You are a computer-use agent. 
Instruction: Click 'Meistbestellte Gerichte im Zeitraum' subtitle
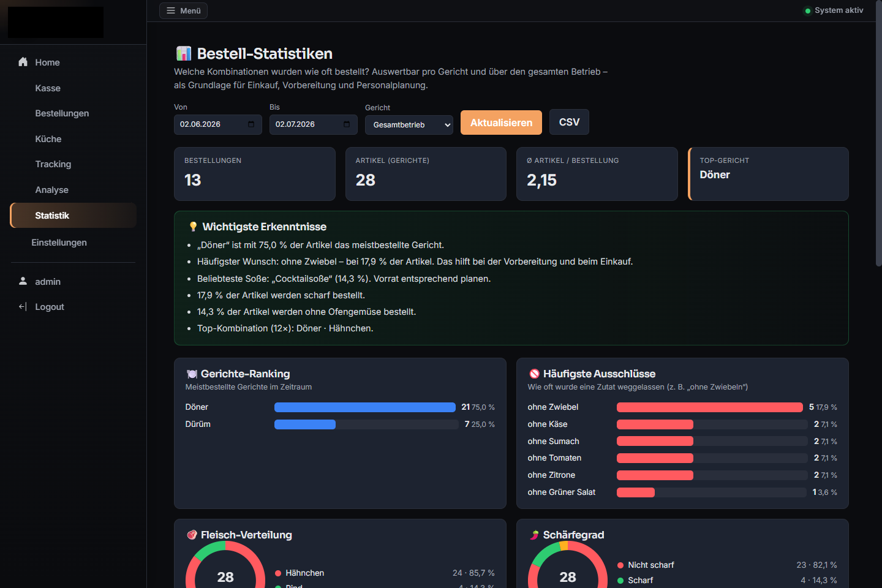click(x=249, y=387)
